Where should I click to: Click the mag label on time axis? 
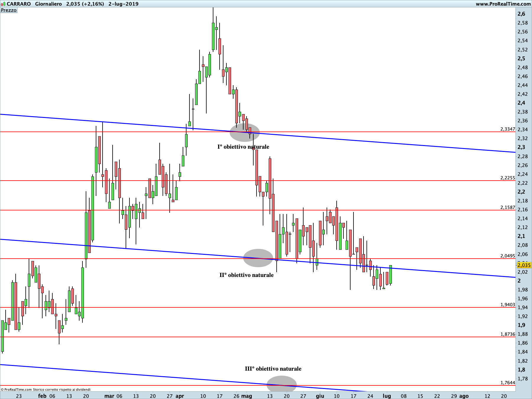[246, 396]
